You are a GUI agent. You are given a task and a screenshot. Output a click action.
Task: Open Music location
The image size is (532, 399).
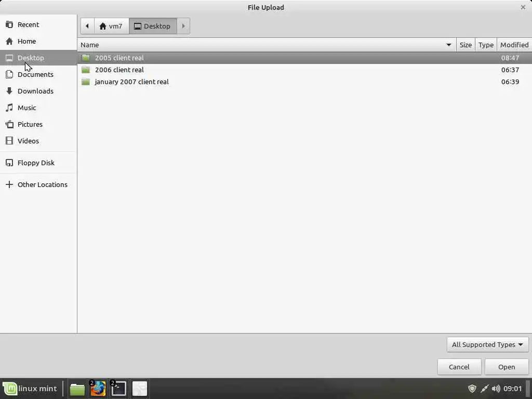(x=38, y=108)
